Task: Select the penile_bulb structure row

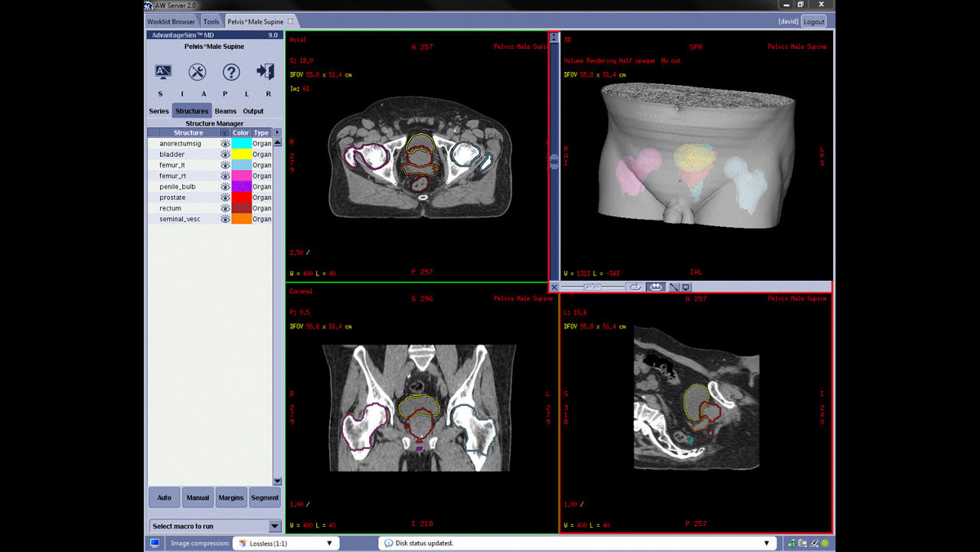Action: point(210,186)
